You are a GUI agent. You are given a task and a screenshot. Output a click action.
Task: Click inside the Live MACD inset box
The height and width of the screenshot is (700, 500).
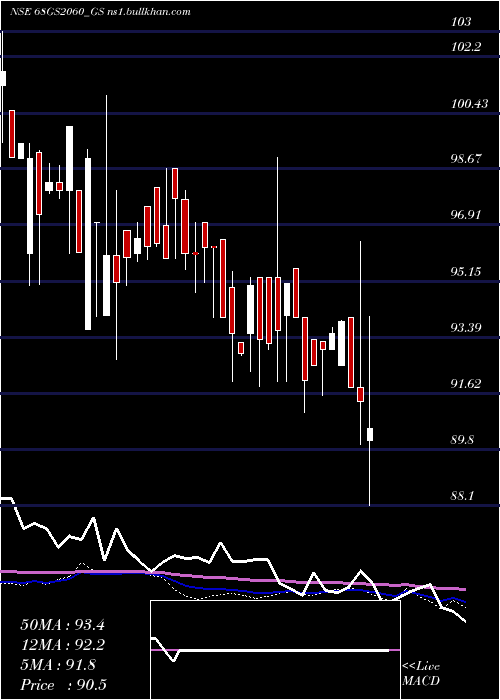click(x=275, y=650)
